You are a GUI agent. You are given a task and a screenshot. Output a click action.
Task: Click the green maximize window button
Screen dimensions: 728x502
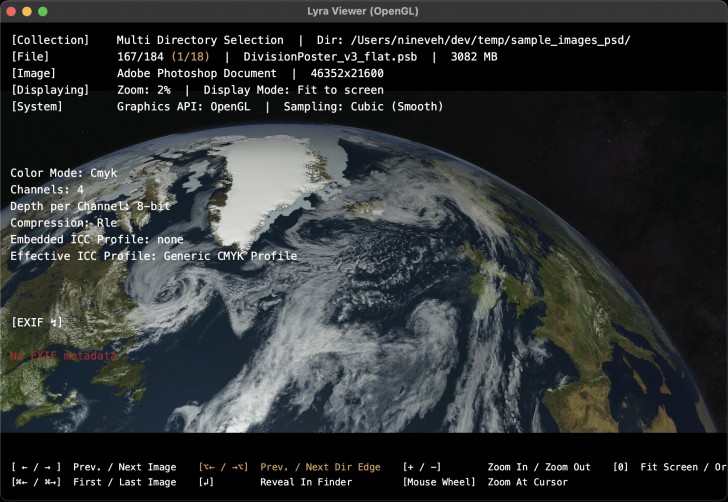coord(43,12)
